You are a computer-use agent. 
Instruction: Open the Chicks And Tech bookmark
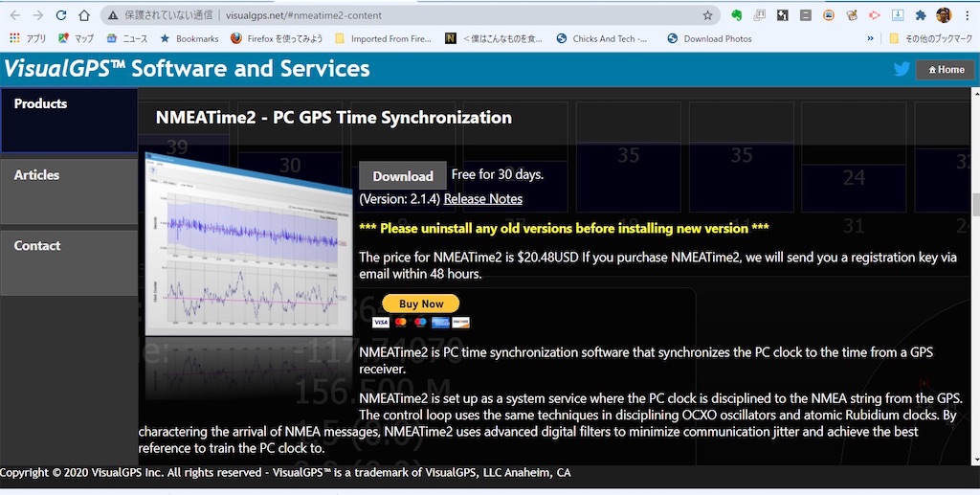click(x=602, y=38)
